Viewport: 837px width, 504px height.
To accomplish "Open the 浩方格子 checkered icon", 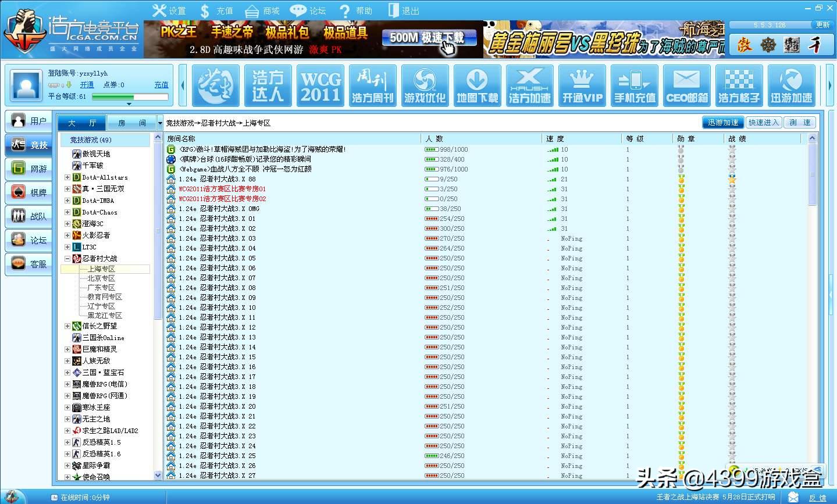I will [739, 86].
